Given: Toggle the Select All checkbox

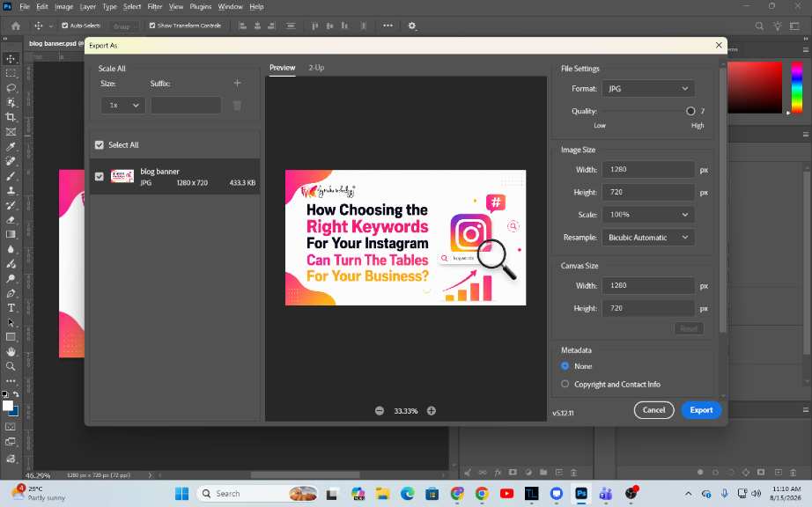Looking at the screenshot, I should [x=100, y=145].
